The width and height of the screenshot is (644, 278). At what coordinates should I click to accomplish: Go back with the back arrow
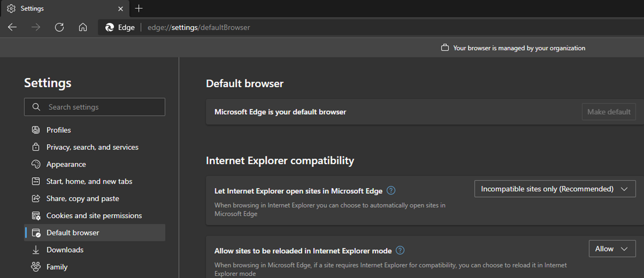(12, 27)
